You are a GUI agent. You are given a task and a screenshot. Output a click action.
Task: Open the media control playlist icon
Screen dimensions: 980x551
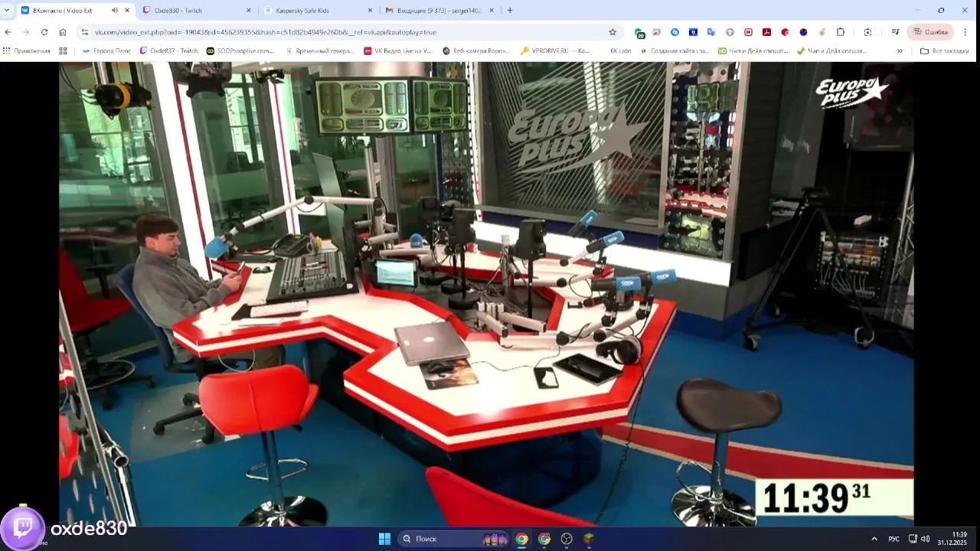(x=895, y=32)
